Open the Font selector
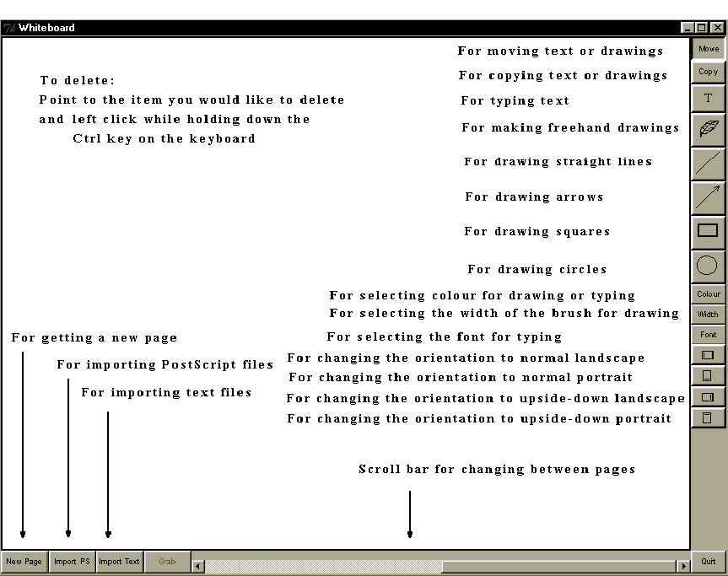 (x=708, y=335)
